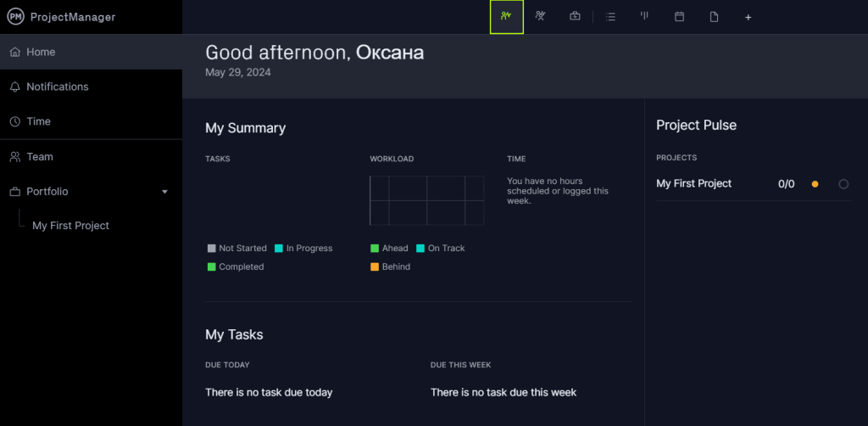This screenshot has height=426, width=868.
Task: Open the Time section in sidebar
Action: click(38, 121)
